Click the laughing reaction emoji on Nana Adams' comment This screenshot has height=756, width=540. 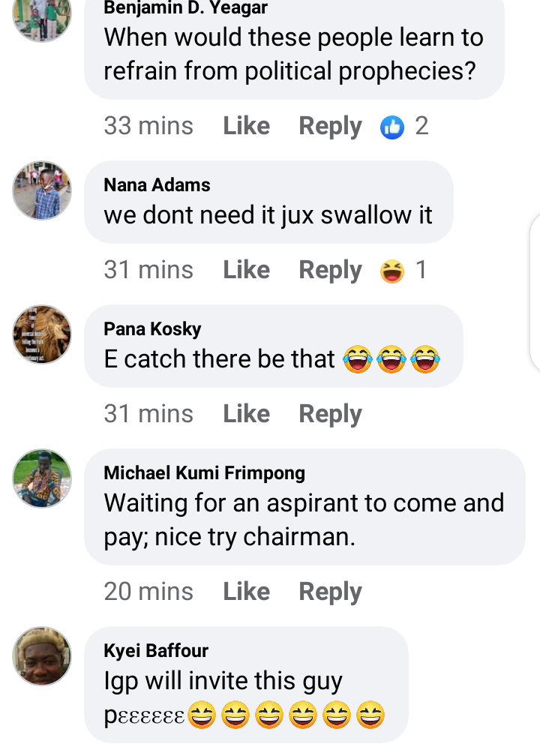click(x=392, y=271)
